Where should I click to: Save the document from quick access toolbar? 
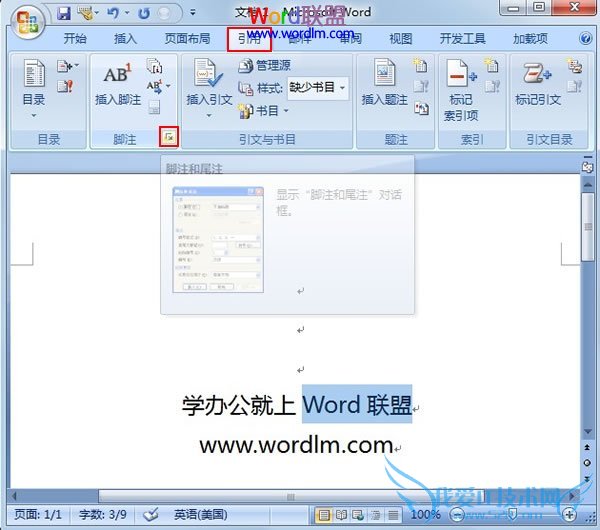[64, 13]
